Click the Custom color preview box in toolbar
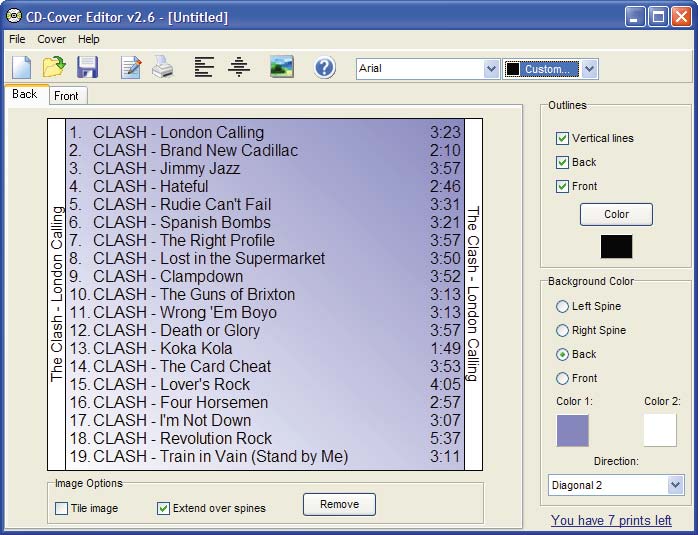The image size is (698, 535). point(513,69)
